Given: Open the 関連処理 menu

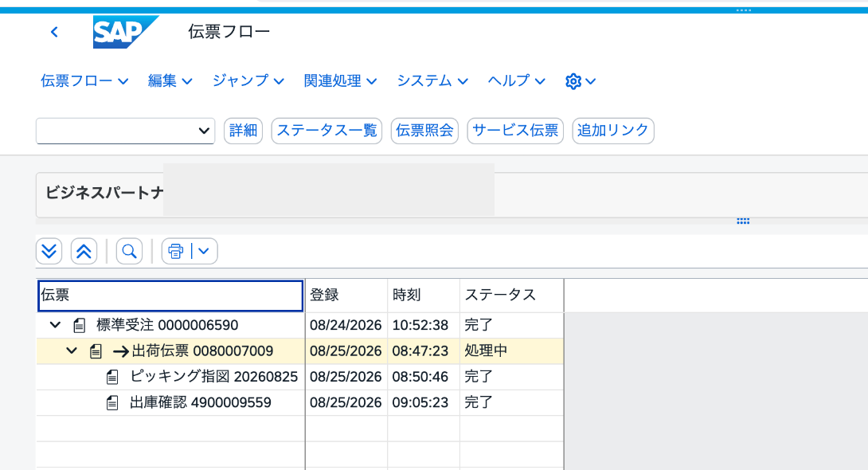Looking at the screenshot, I should coord(341,80).
